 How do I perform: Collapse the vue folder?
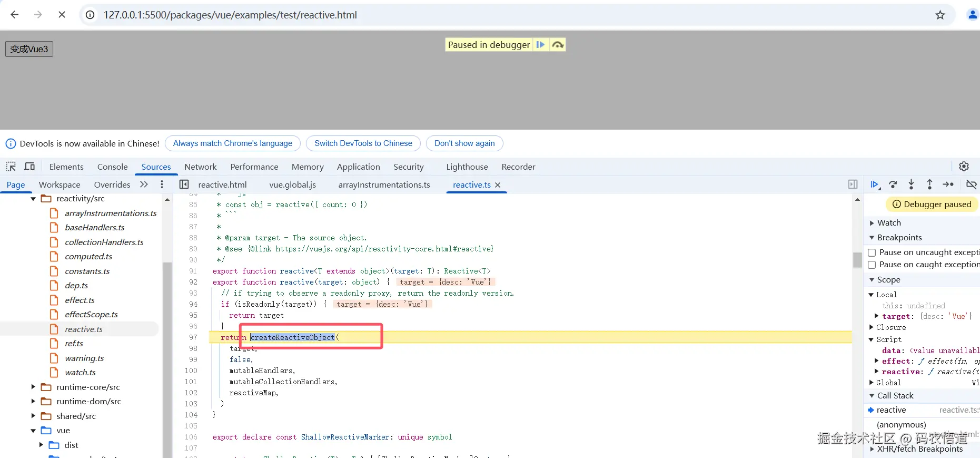point(33,431)
